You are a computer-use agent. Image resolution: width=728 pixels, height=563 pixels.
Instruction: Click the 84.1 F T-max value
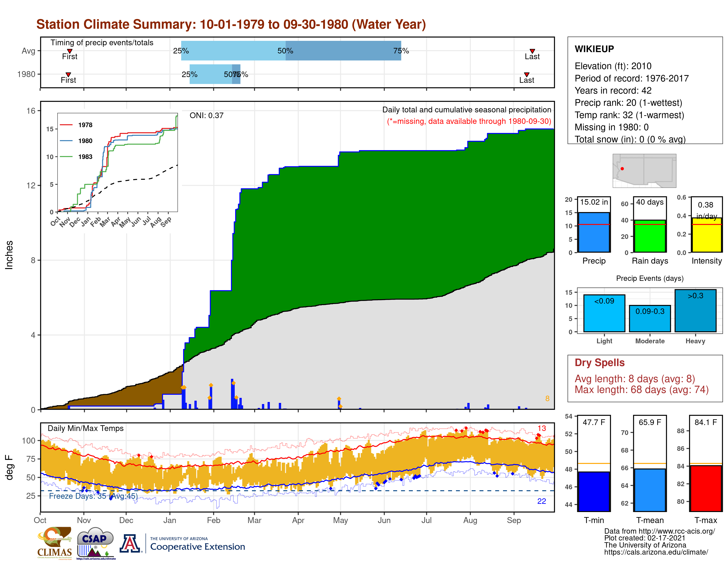(706, 422)
